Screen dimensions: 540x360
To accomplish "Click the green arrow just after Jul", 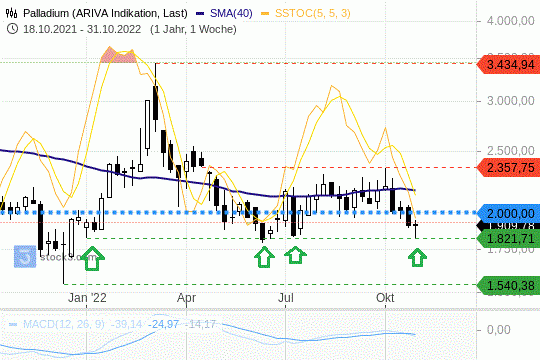I will 295,255.
